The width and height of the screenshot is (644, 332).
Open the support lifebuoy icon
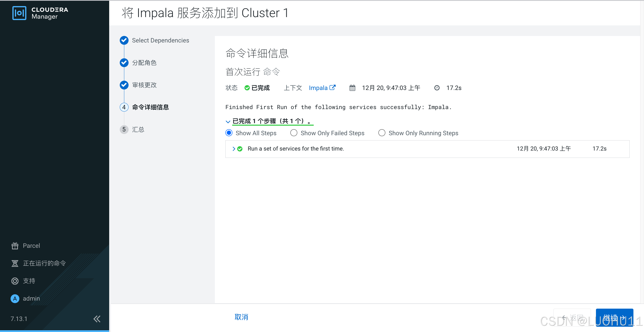click(15, 281)
